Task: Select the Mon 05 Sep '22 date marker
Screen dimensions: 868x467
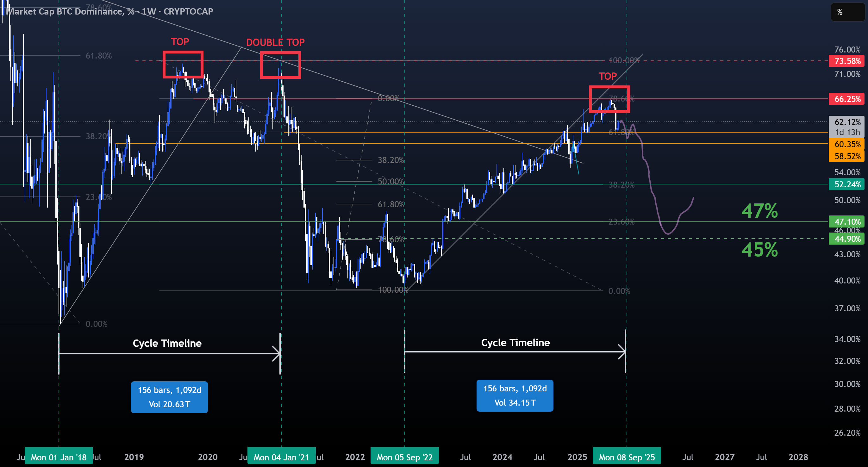Action: [405, 457]
